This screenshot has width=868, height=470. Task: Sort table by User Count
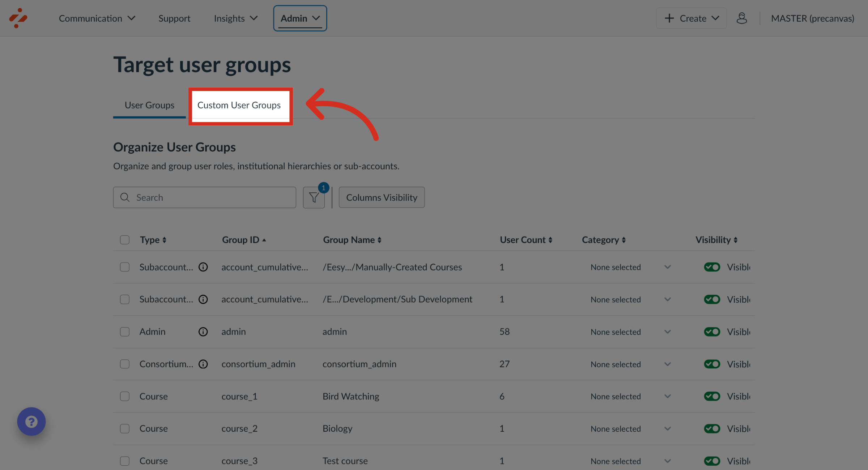point(550,240)
